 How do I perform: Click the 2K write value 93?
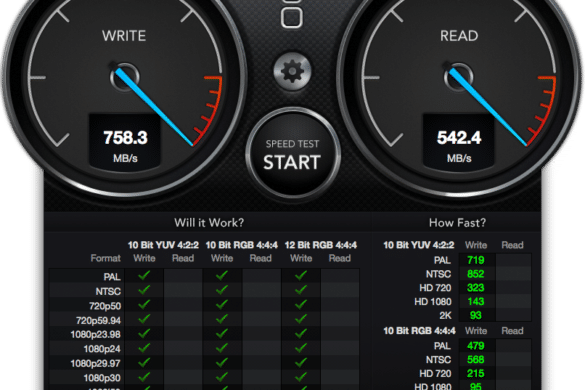coord(476,315)
